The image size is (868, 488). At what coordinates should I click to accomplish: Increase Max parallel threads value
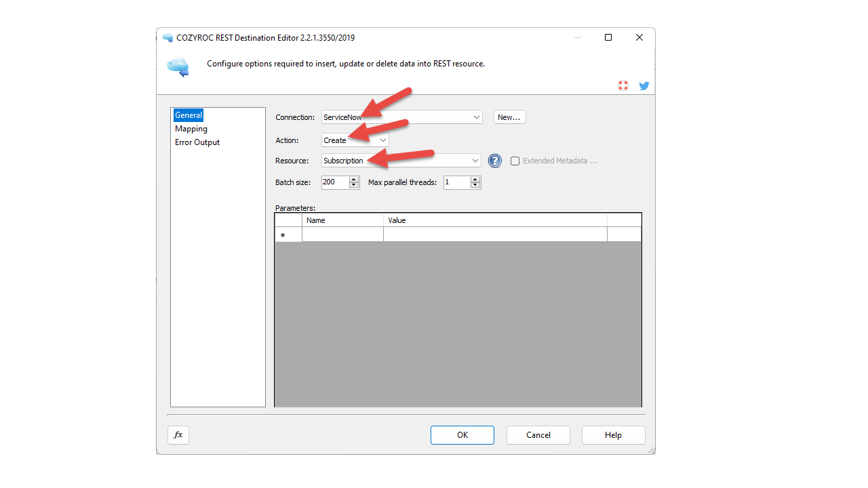(x=475, y=179)
